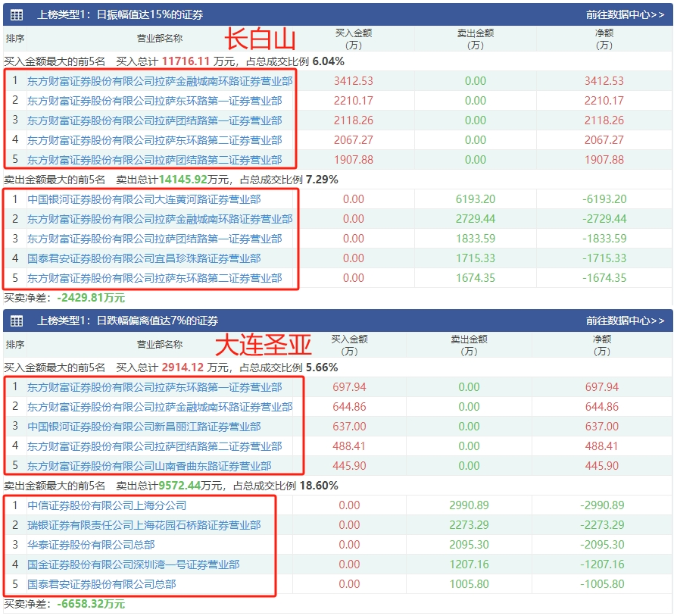Viewport: 677px width, 616px height.
Task: Open 国金证券深圳湾一号证券营业部 link
Action: (x=133, y=564)
